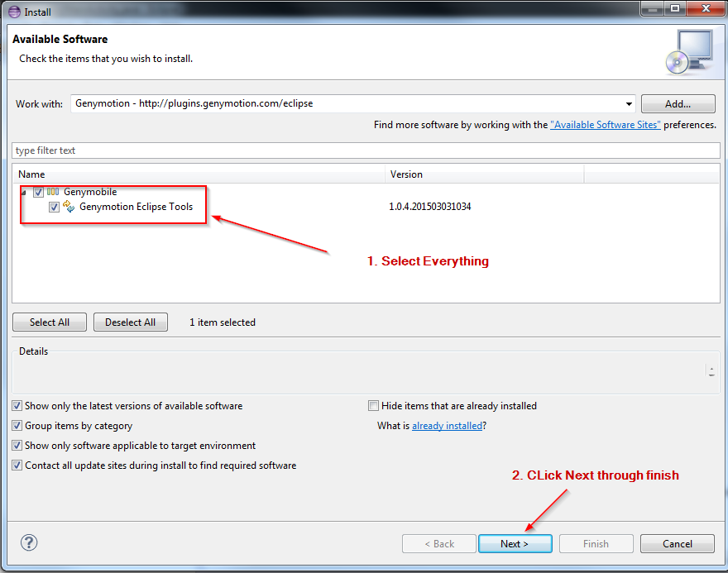
Task: Collapse the Genymobile tree node
Action: pos(24,193)
